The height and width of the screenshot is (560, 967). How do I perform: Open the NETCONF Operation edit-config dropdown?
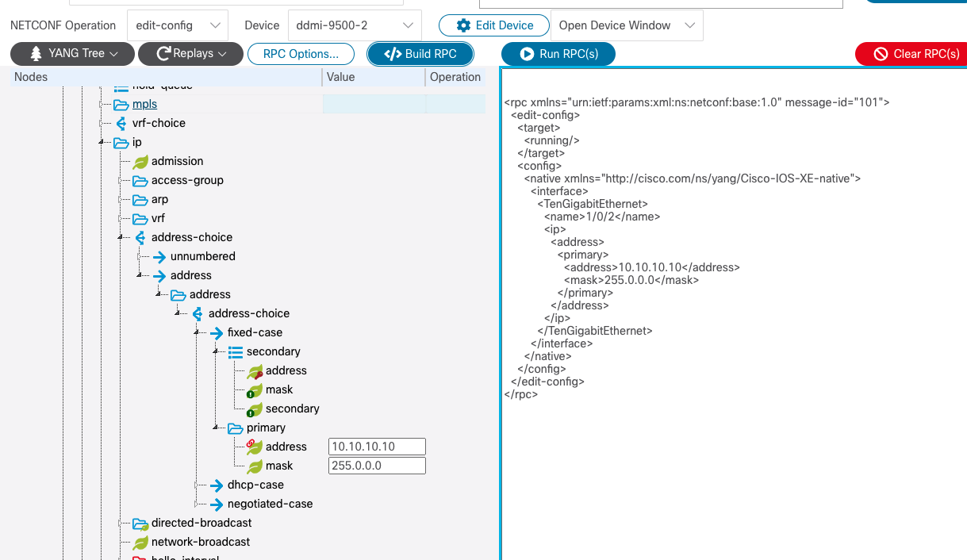click(x=177, y=25)
